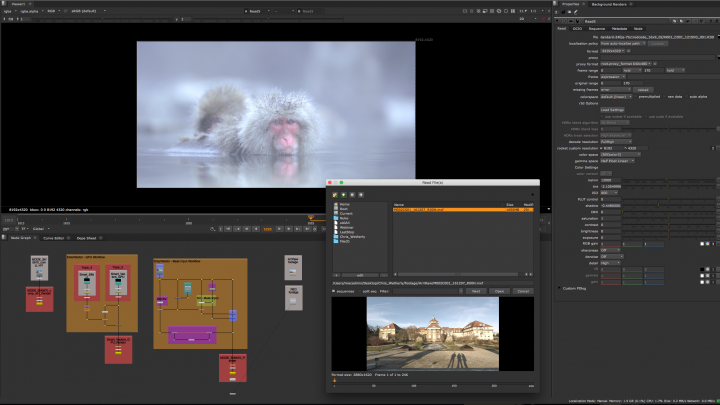Open the format dropdown in Read3
Image resolution: width=720 pixels, height=405 pixels.
coord(613,51)
